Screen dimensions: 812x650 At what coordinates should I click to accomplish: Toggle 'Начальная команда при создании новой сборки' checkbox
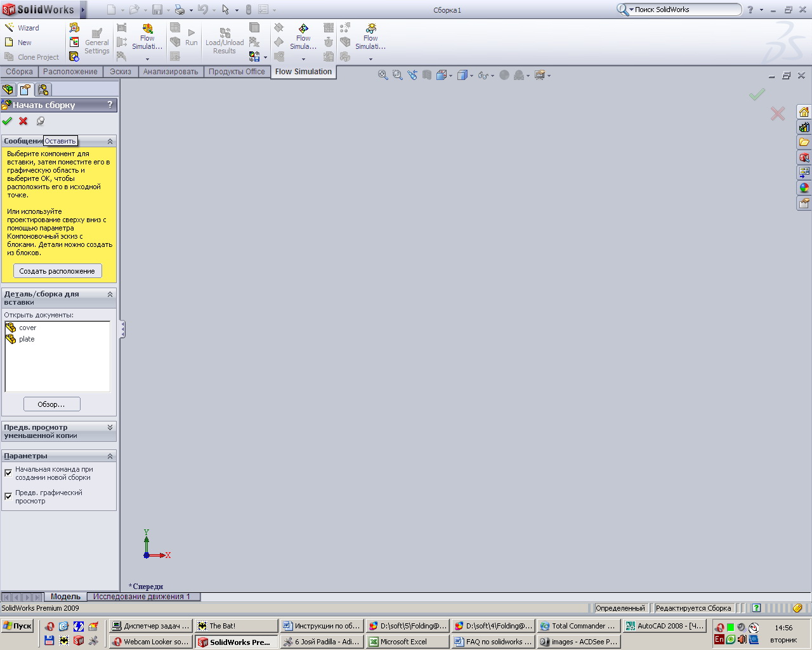pyautogui.click(x=8, y=473)
